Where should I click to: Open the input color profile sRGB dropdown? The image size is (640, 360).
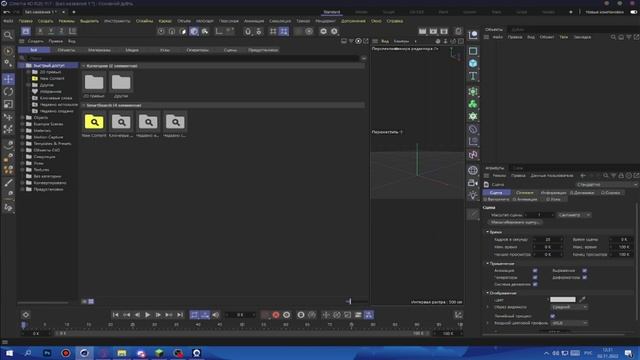(x=569, y=323)
